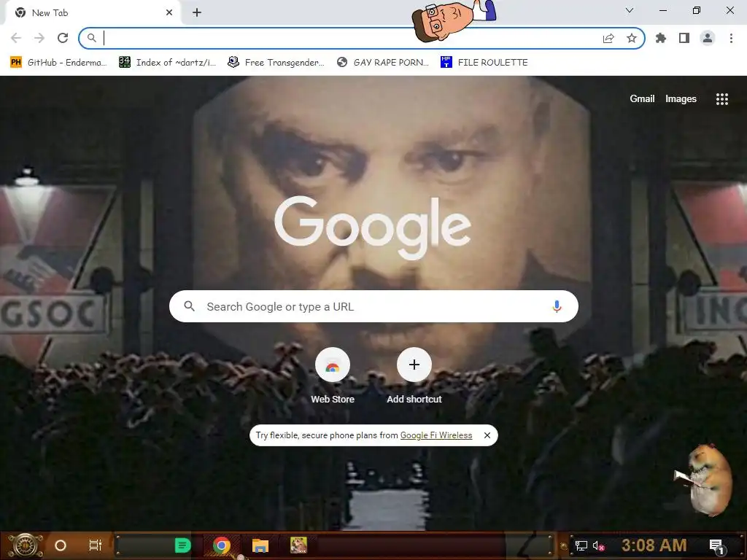747x560 pixels.
Task: Open File Explorer from the taskbar
Action: click(x=260, y=545)
